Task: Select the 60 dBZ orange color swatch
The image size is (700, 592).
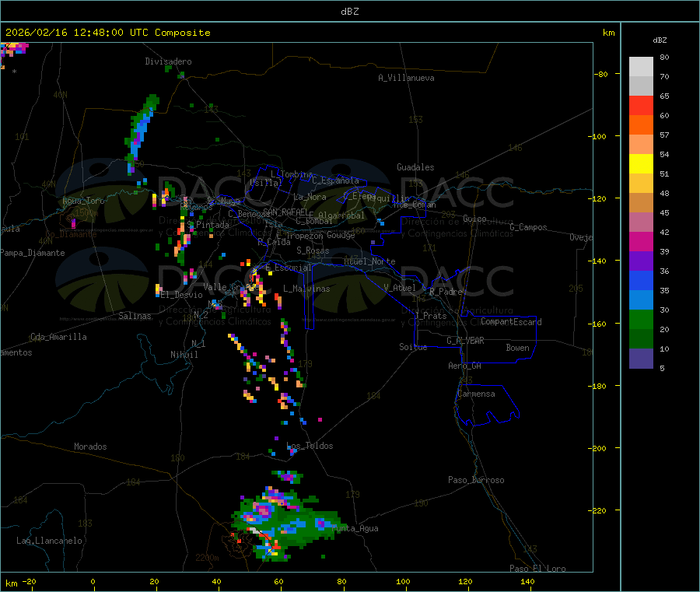Action: pos(641,124)
